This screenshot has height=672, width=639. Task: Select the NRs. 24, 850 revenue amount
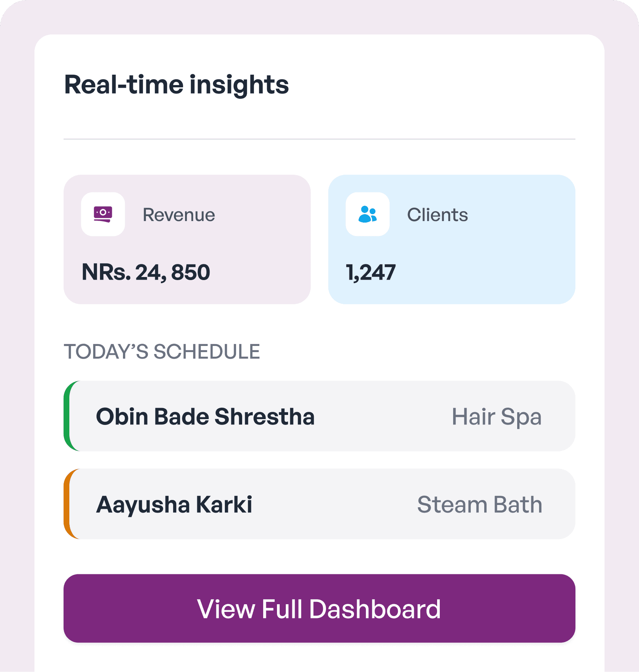[x=146, y=272]
